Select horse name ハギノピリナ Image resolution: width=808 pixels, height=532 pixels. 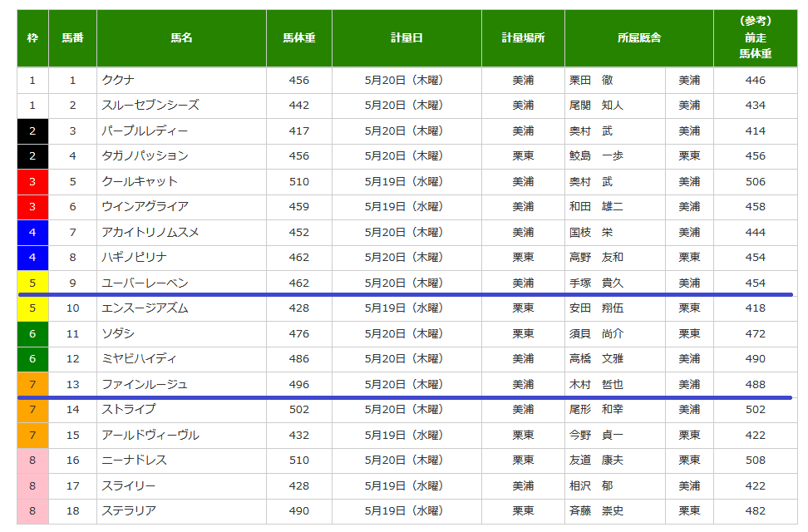point(134,257)
